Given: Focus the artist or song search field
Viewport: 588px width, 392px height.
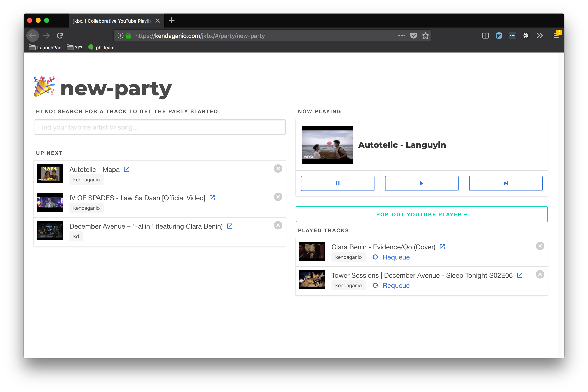Looking at the screenshot, I should point(159,127).
